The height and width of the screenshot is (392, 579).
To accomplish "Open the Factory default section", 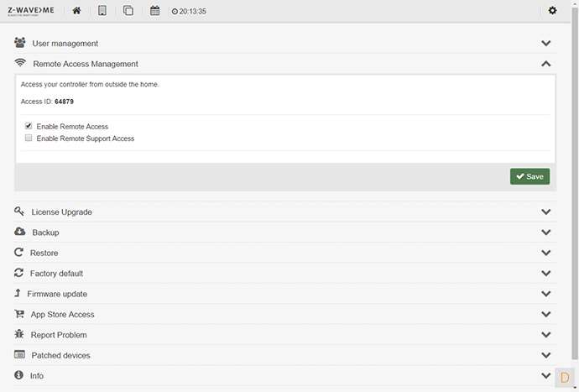I will pyautogui.click(x=55, y=274).
